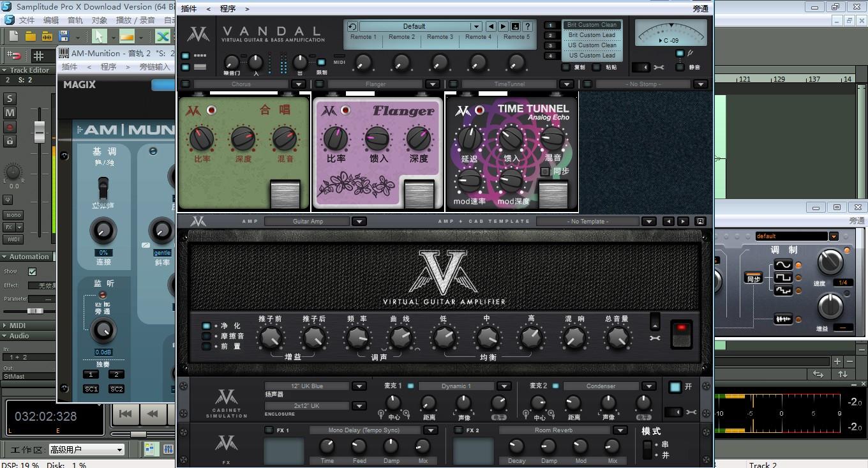The width and height of the screenshot is (868, 468).
Task: Select the mouse pointer tool
Action: 99,36
